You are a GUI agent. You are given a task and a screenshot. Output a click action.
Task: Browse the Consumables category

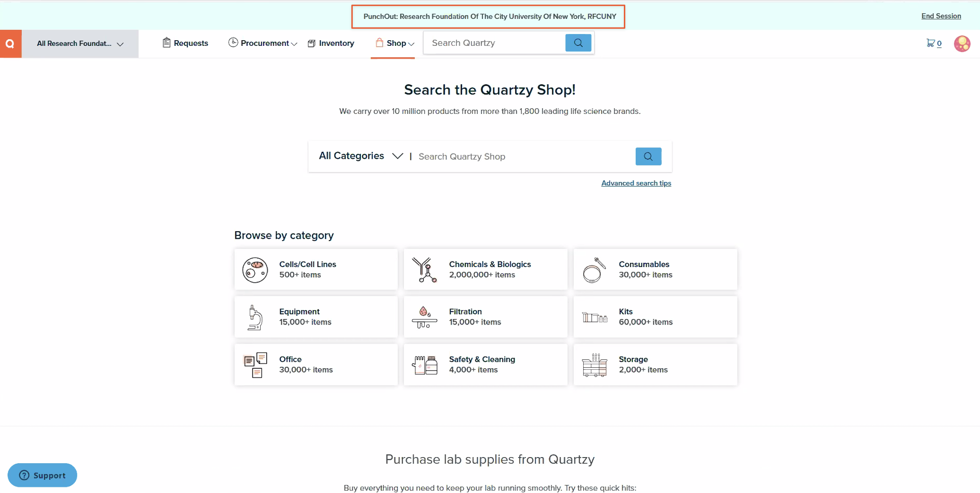[656, 269]
